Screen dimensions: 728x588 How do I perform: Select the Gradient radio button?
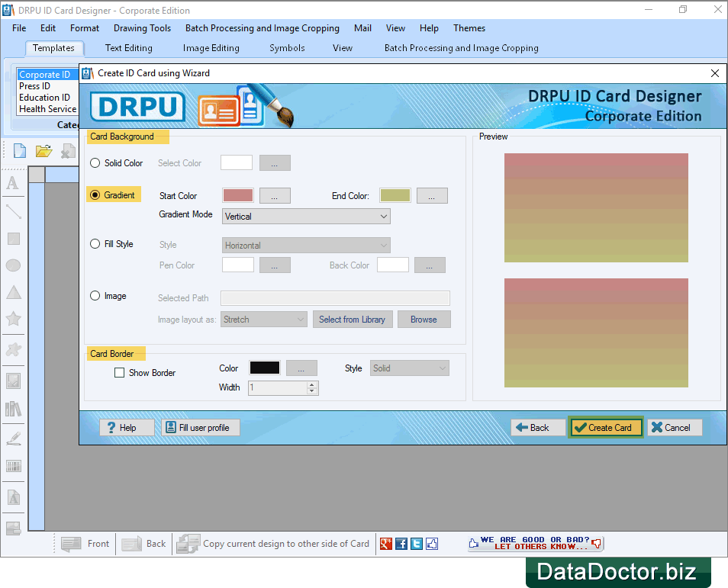[95, 195]
